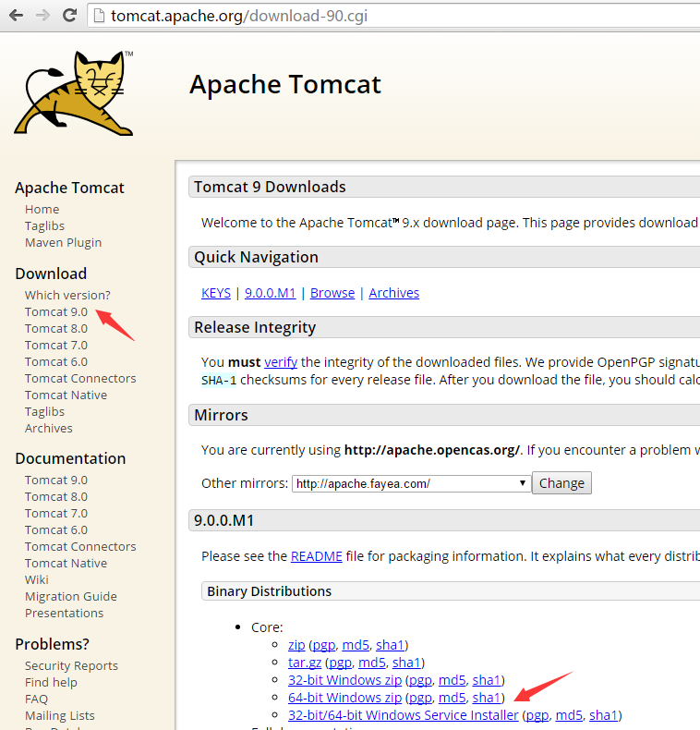
Task: Open Maven Plugin sidebar link
Action: click(64, 242)
